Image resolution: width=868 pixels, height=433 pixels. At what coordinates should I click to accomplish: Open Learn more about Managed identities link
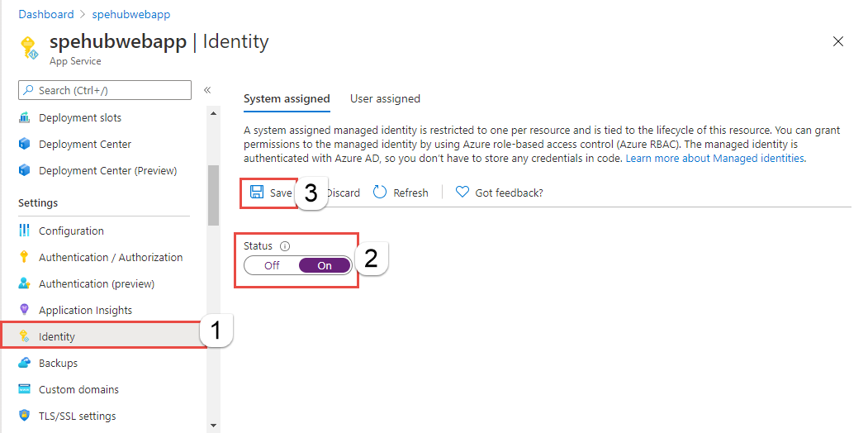[x=714, y=158]
